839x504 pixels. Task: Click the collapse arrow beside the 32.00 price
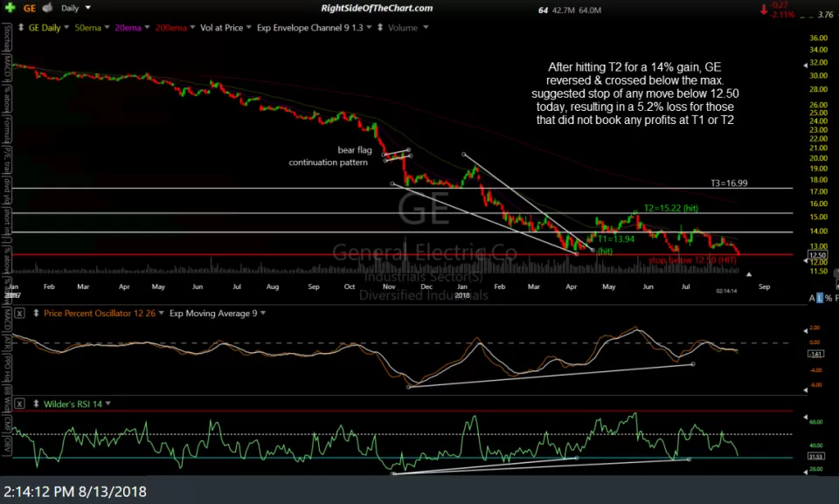pos(805,66)
